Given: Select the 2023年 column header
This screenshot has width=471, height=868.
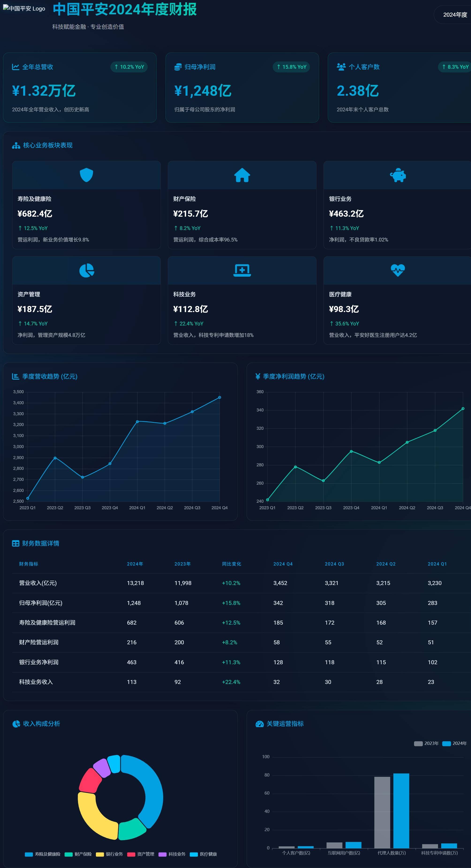Looking at the screenshot, I should [183, 564].
